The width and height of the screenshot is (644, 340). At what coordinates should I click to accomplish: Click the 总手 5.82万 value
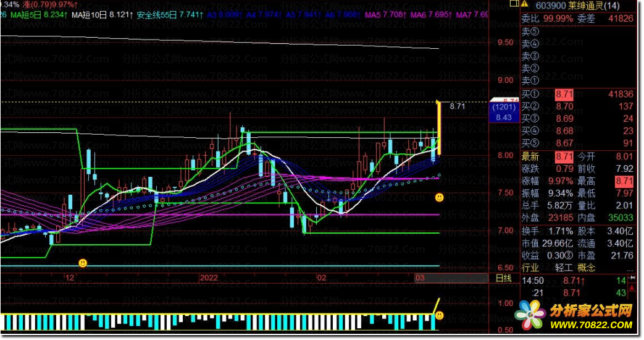click(x=559, y=206)
